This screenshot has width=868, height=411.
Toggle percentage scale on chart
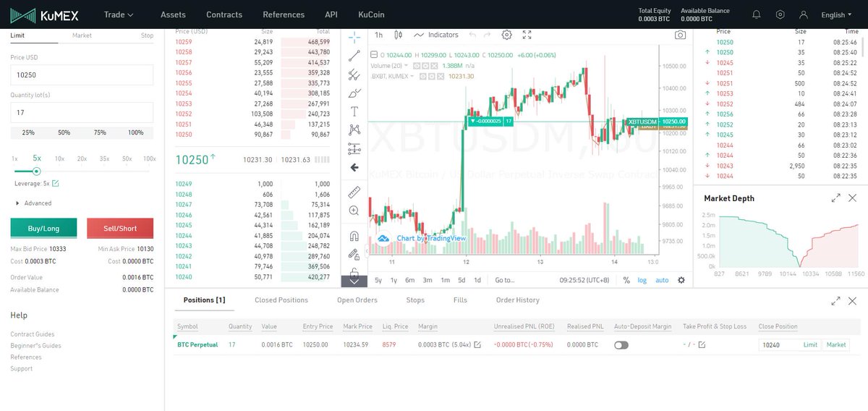point(626,280)
